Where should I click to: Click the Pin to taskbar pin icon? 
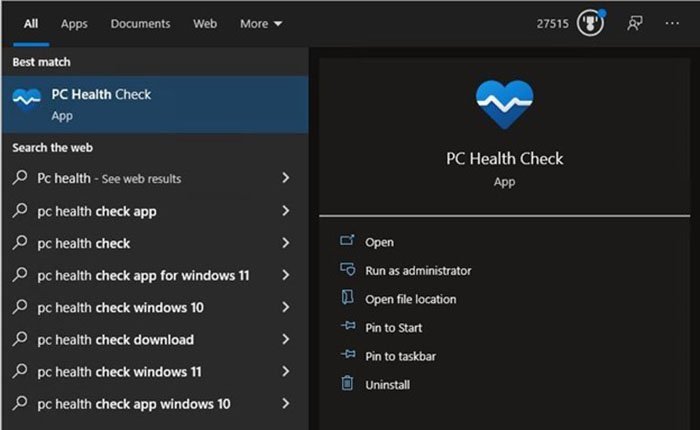[x=348, y=355]
